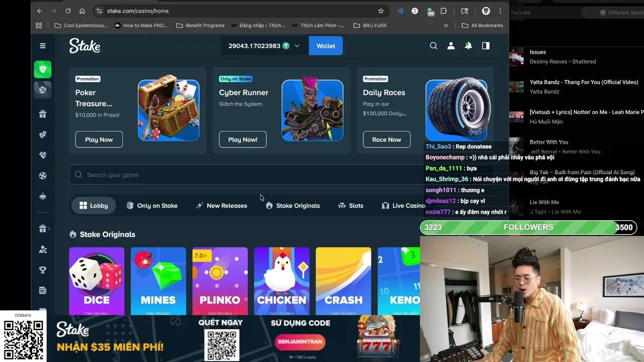Click the user profile icon

tap(451, 45)
